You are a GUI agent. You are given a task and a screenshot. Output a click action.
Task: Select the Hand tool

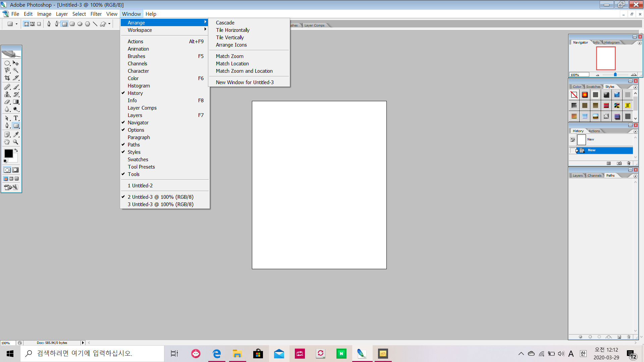click(x=7, y=142)
